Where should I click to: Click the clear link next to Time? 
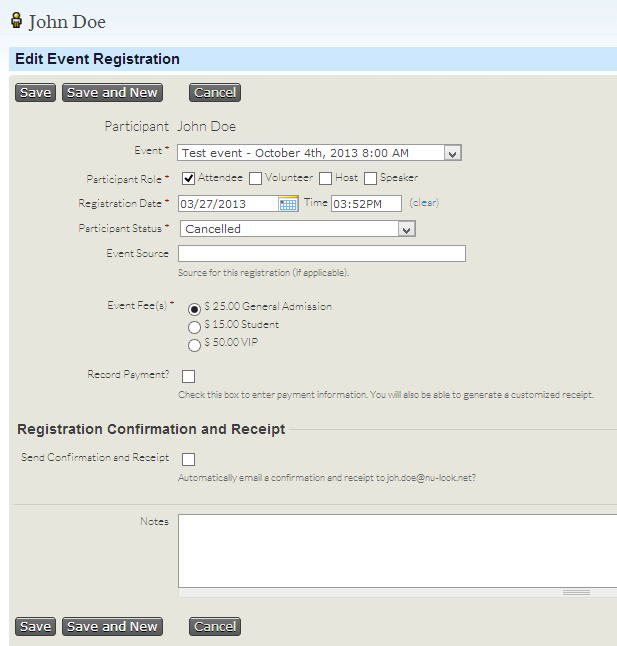pyautogui.click(x=424, y=203)
